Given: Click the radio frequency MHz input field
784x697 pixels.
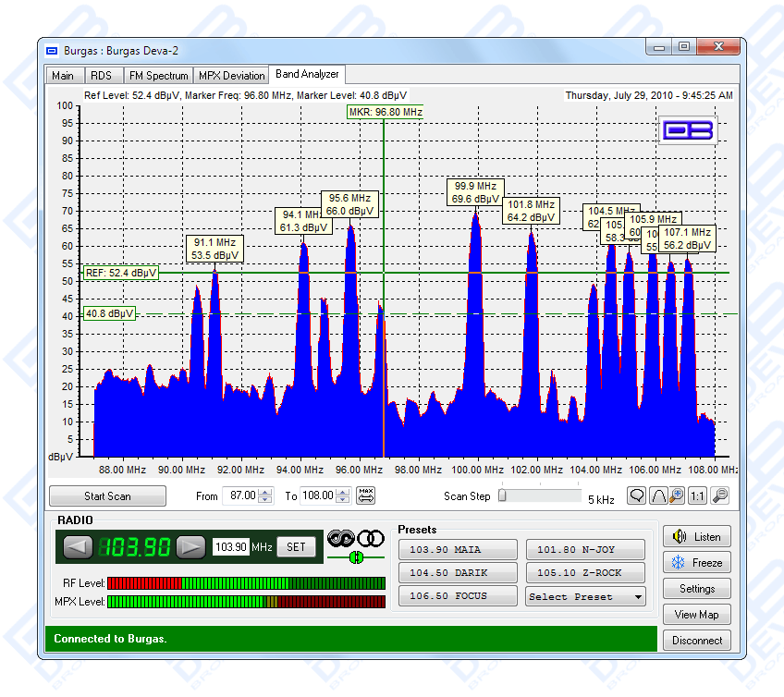Looking at the screenshot, I should [x=231, y=547].
